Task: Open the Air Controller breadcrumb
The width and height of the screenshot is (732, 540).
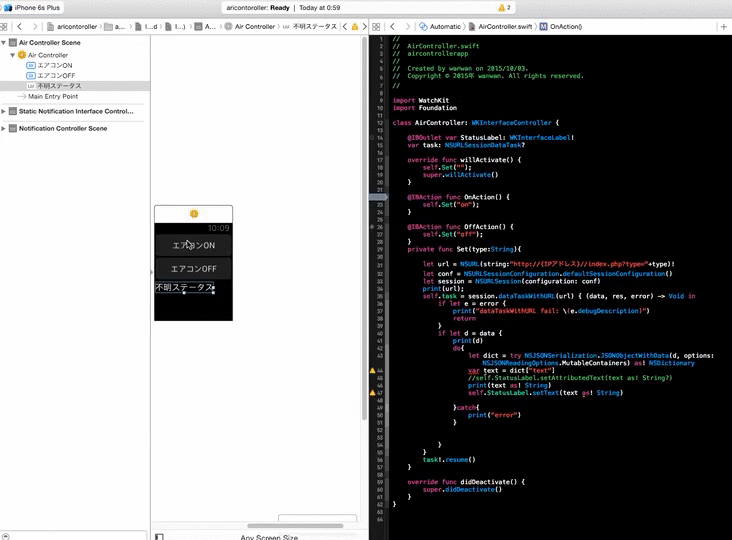Action: [250, 27]
